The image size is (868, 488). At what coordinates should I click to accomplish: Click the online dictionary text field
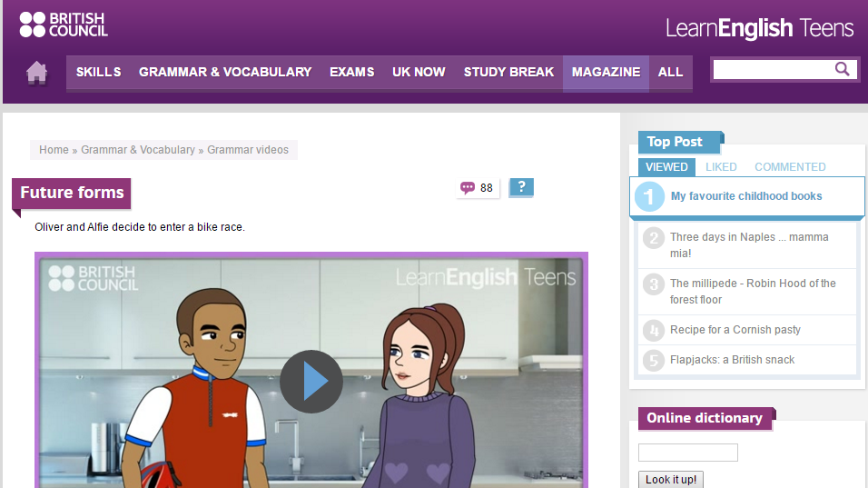(687, 453)
